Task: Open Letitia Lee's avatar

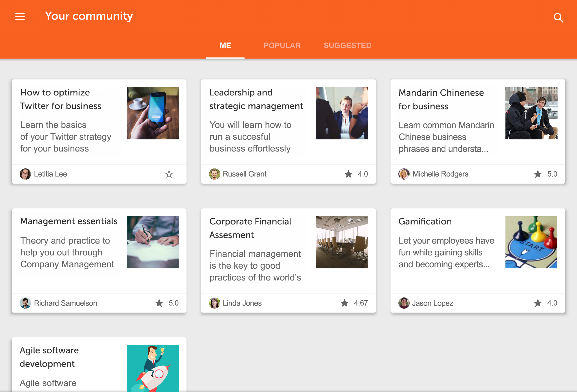Action: [x=25, y=174]
